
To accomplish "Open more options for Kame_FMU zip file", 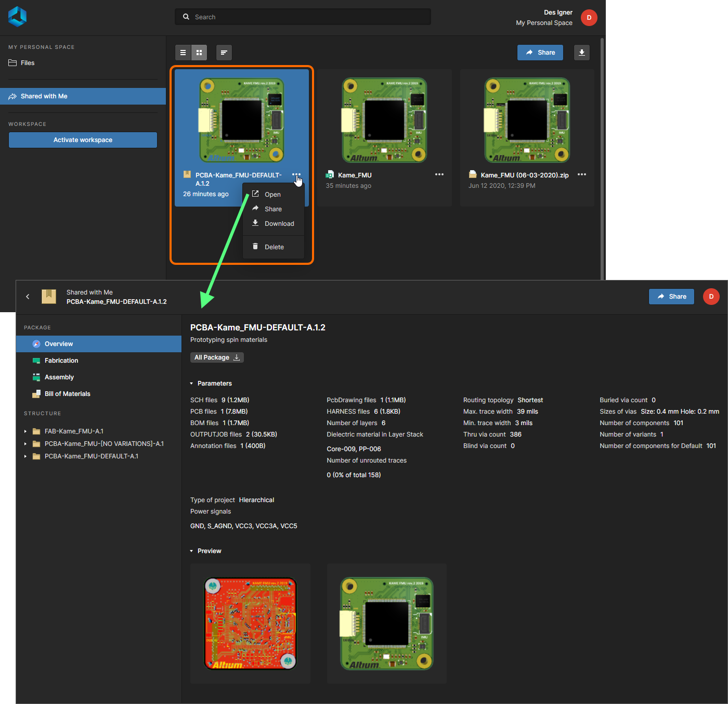I will coord(582,175).
